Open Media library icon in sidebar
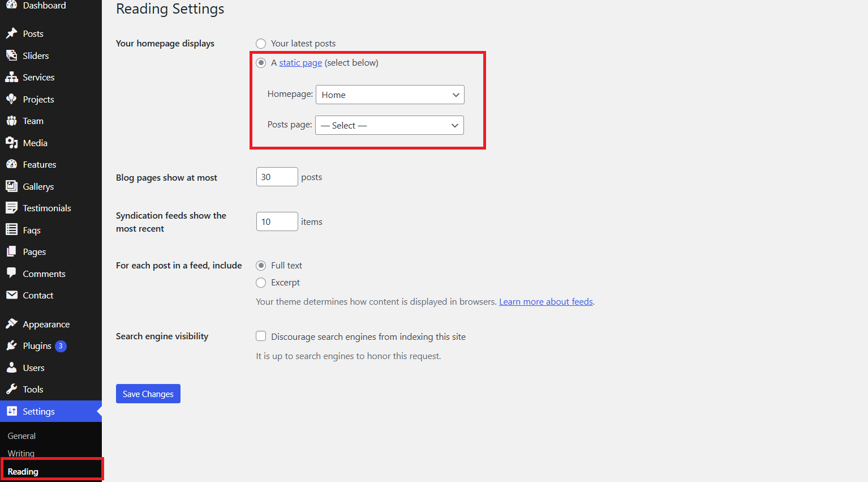This screenshot has height=482, width=868. (x=11, y=143)
